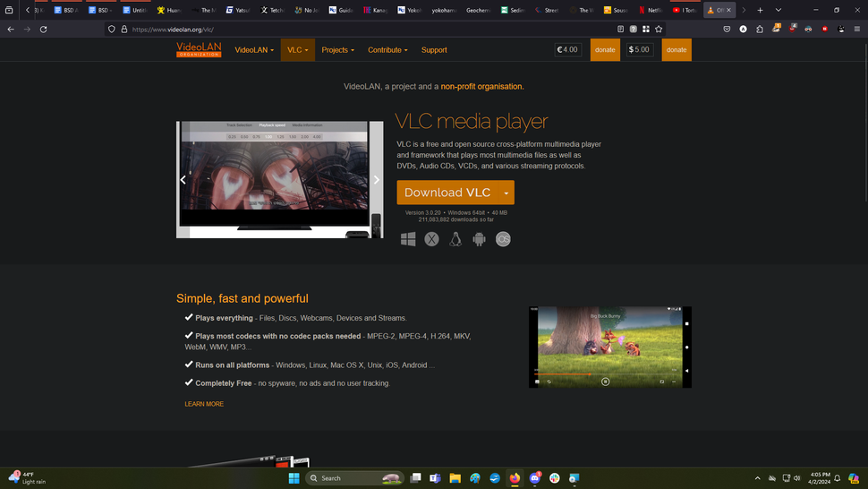Open weather widget showing Light rain
The width and height of the screenshot is (868, 489).
tap(28, 478)
